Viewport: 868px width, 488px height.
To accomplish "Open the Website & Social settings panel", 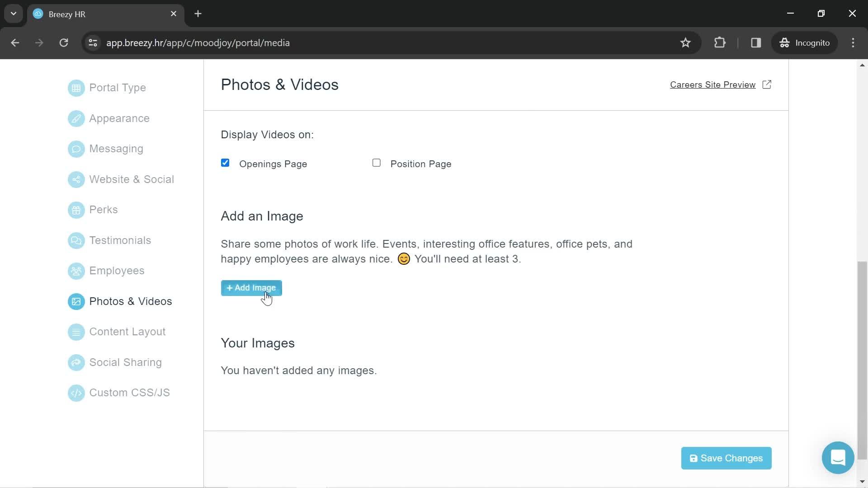I will coord(132,179).
